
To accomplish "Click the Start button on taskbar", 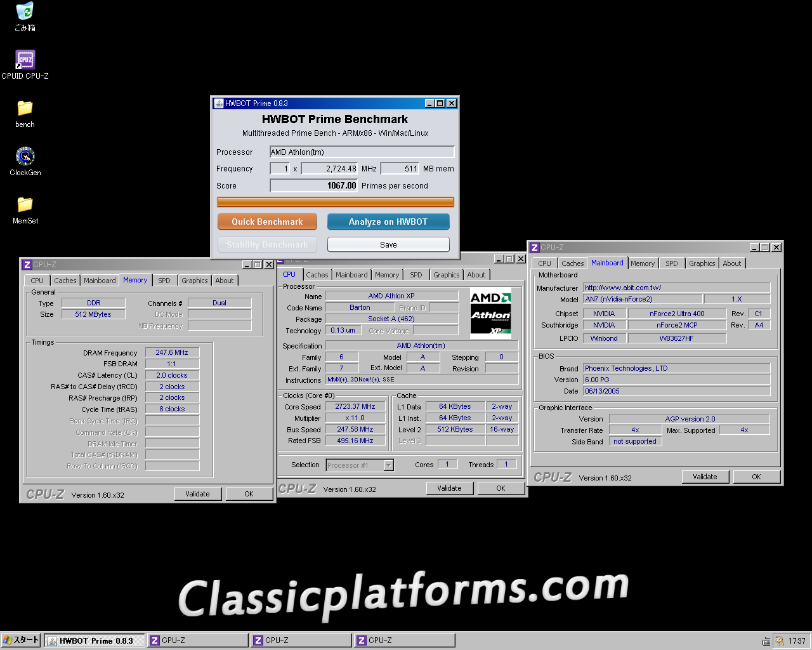I will (21, 640).
